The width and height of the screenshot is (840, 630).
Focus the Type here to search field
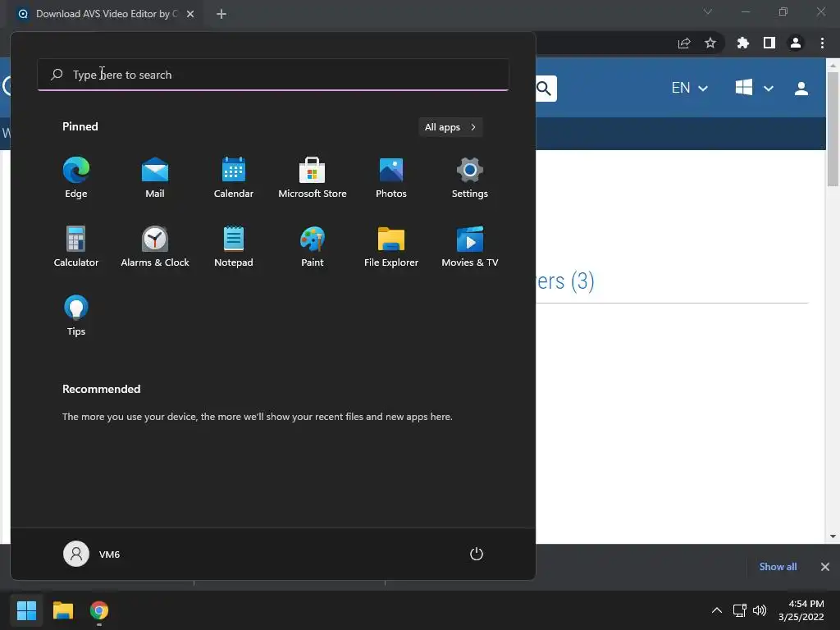tap(273, 75)
